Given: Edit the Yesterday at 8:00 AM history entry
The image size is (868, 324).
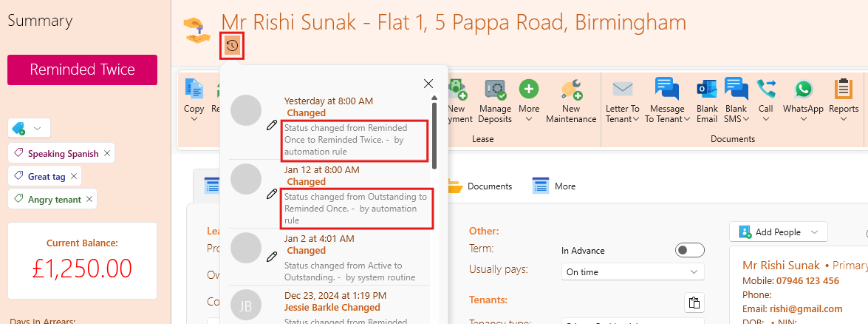Looking at the screenshot, I should coord(271,126).
